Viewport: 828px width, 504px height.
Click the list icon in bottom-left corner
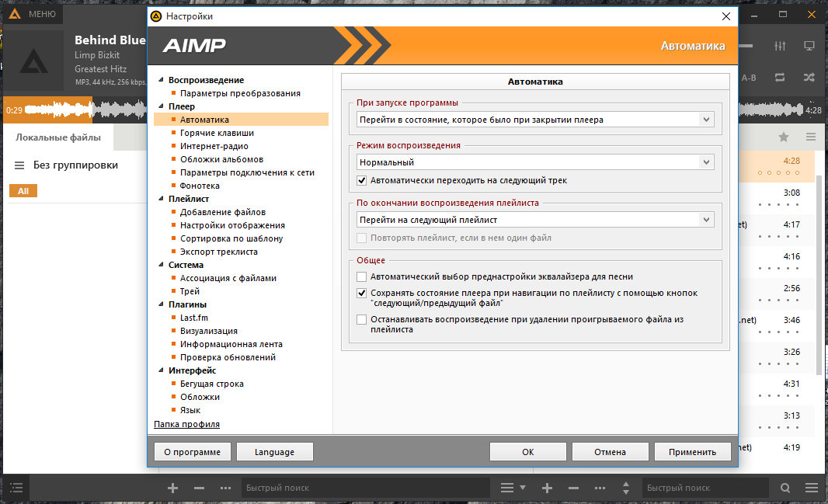[16, 488]
